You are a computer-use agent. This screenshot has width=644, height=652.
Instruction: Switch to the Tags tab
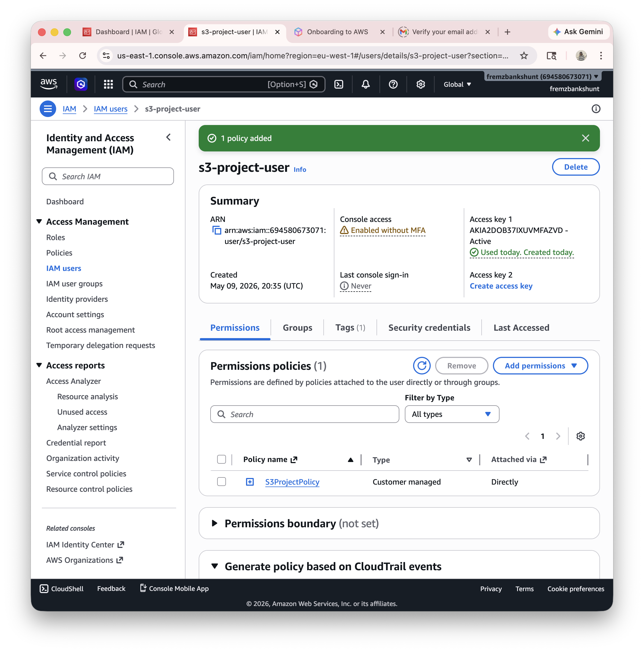[350, 327]
